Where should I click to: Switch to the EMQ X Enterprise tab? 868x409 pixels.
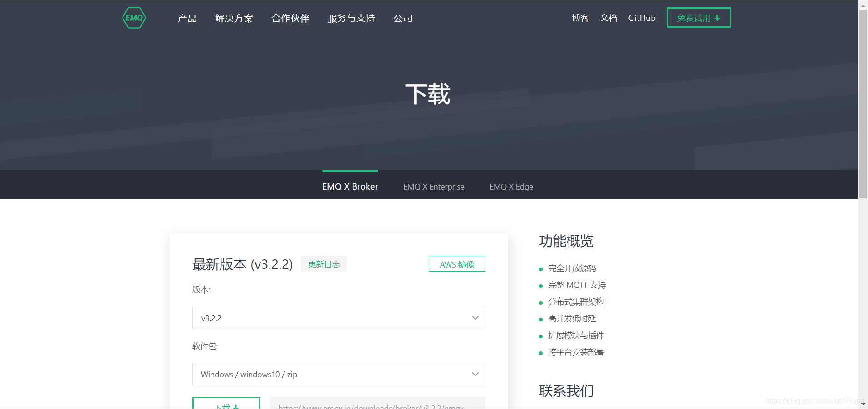tap(434, 186)
